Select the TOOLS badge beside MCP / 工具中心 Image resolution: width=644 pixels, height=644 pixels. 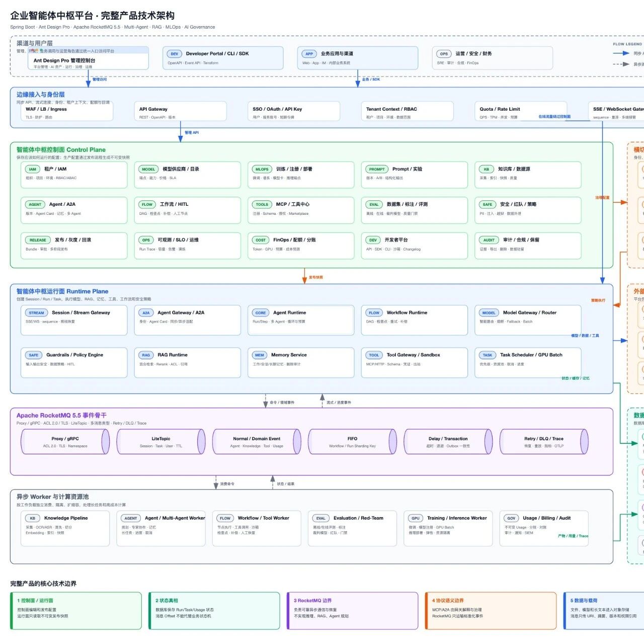[262, 205]
